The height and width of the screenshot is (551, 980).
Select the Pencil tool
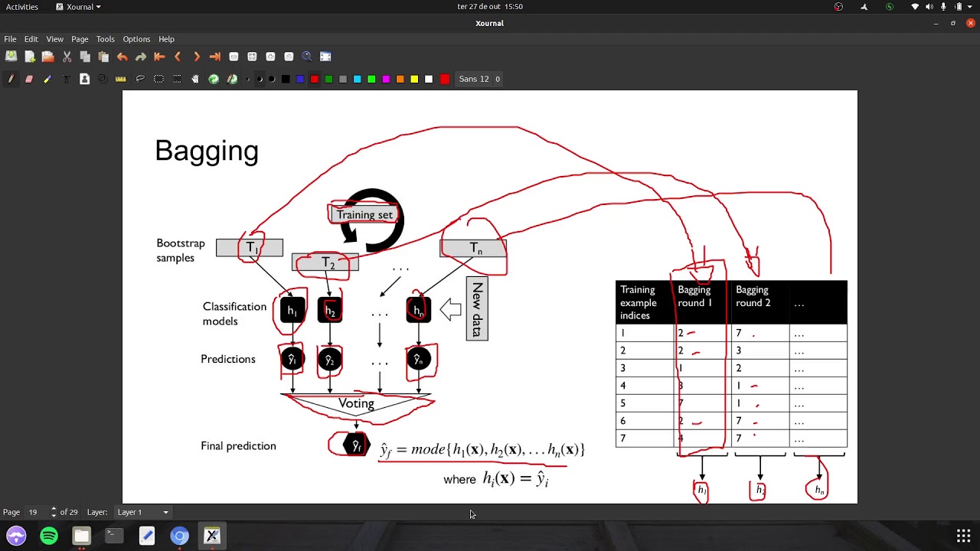tap(11, 79)
